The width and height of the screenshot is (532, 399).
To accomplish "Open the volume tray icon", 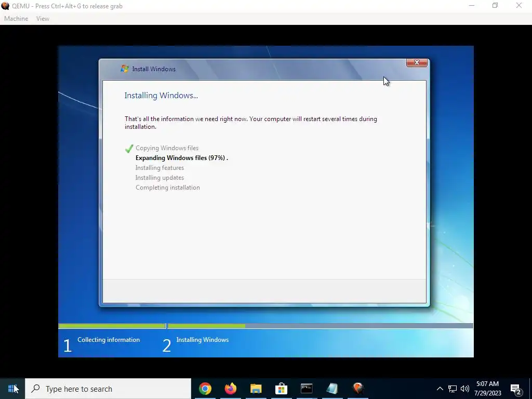I will (x=465, y=389).
